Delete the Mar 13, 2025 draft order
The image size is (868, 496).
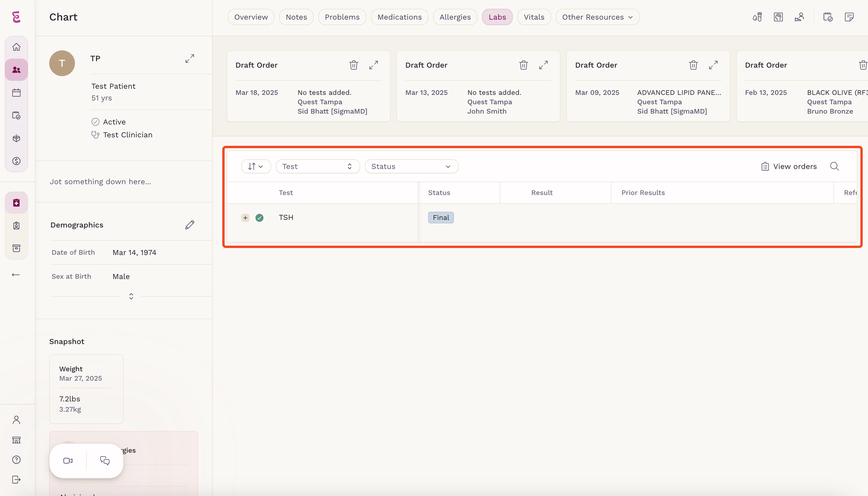click(x=524, y=65)
